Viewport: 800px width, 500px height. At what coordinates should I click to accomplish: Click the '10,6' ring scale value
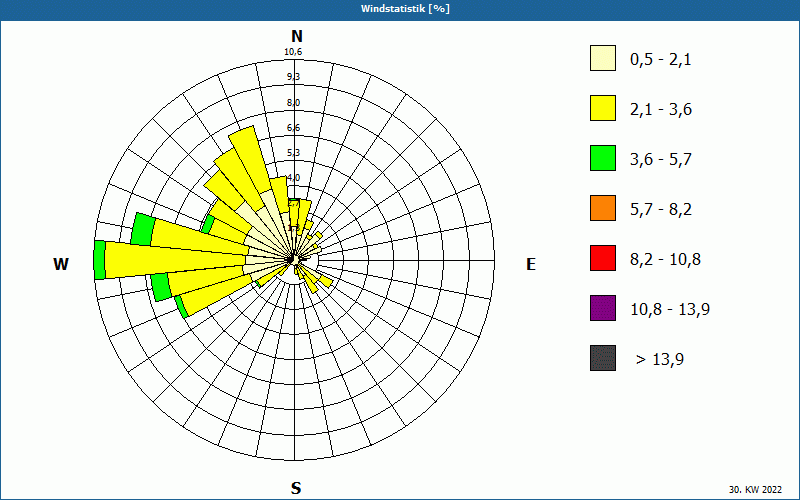point(293,52)
